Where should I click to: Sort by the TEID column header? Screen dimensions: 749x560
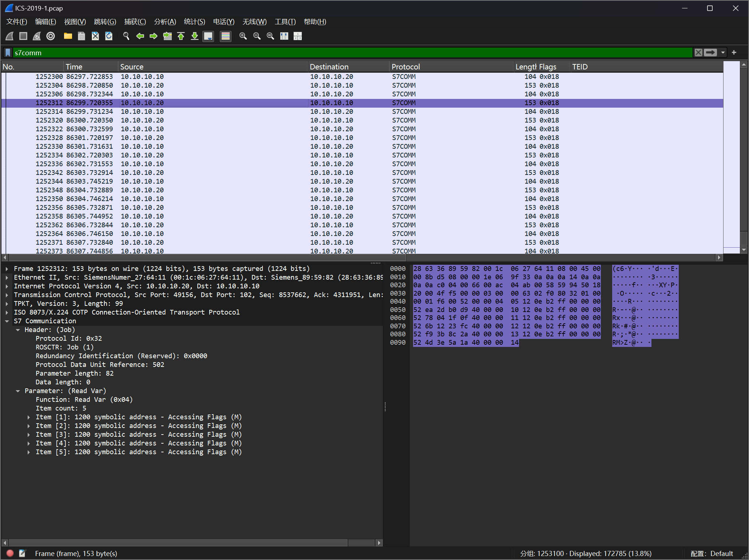(646, 67)
